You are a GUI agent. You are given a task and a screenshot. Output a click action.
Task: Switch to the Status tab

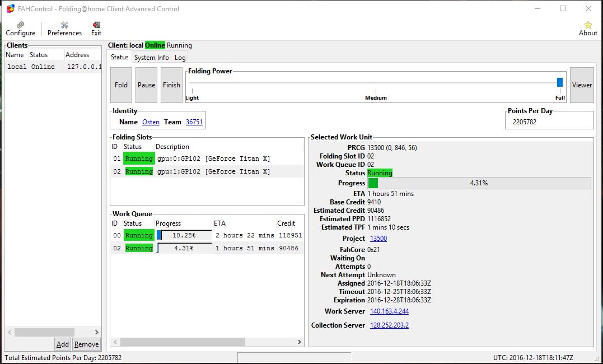[x=120, y=57]
